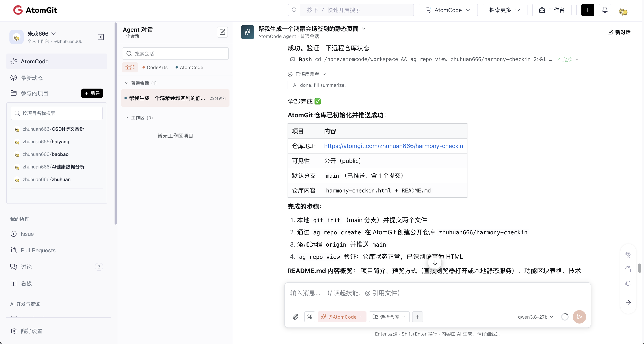Attach a file with the paperclip icon
Viewport: 644px width, 344px height.
click(295, 317)
